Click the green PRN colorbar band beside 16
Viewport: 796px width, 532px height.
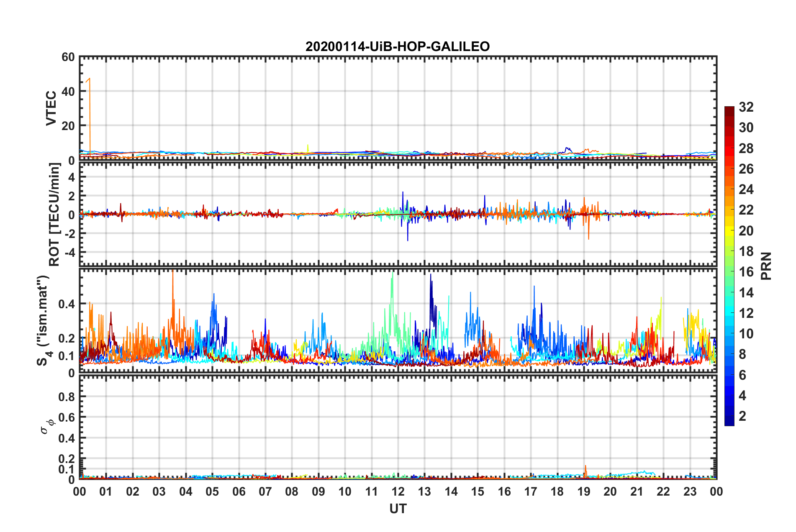coord(729,272)
